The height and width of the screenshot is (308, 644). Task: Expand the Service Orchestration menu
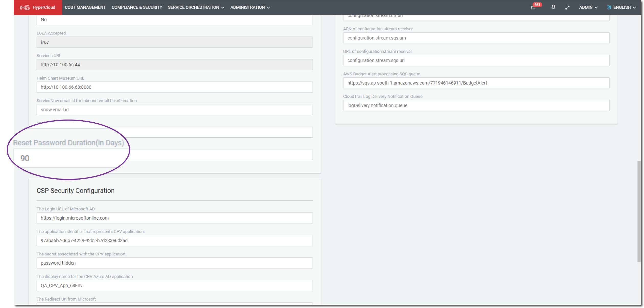[196, 7]
